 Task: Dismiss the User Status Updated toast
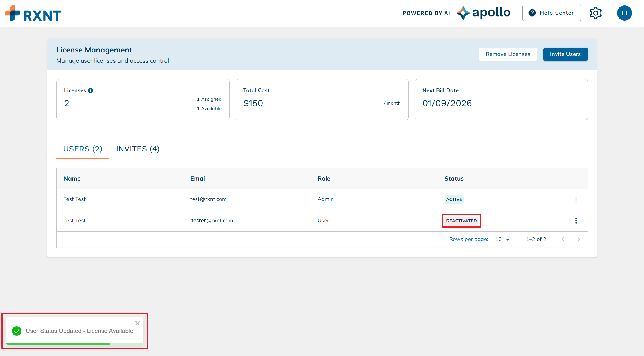137,323
